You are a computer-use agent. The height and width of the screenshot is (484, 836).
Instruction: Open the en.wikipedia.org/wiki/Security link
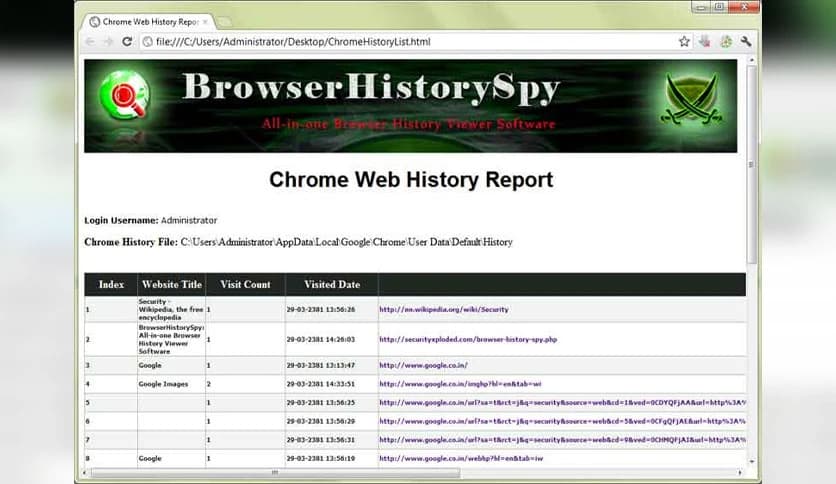[444, 309]
